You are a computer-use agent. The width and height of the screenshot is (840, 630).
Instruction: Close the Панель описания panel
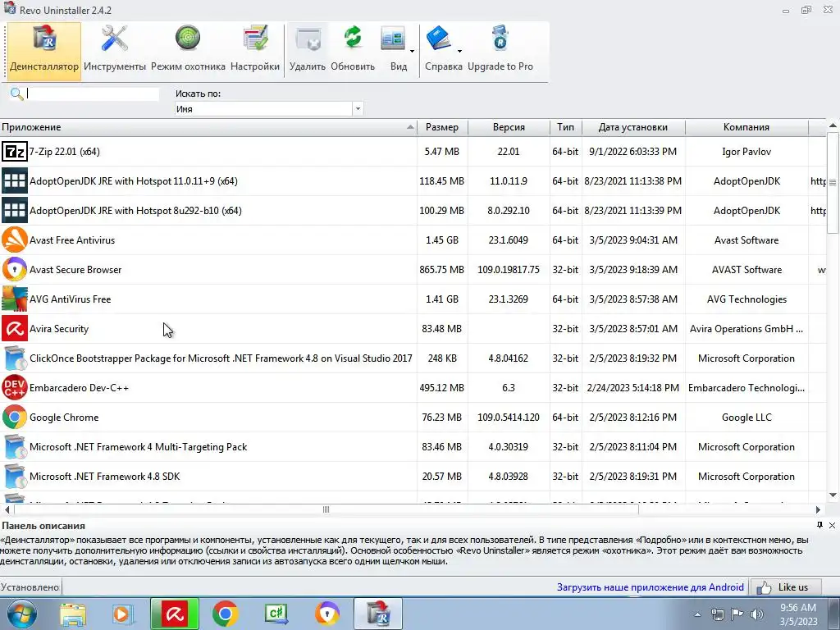pos(832,525)
